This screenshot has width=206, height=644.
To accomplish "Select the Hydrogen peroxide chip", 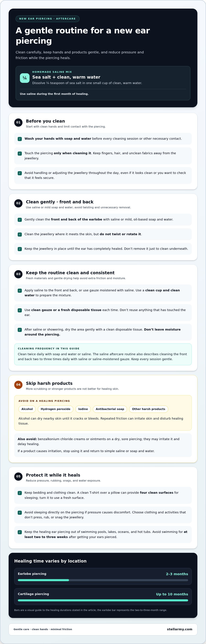I will pyautogui.click(x=55, y=409).
